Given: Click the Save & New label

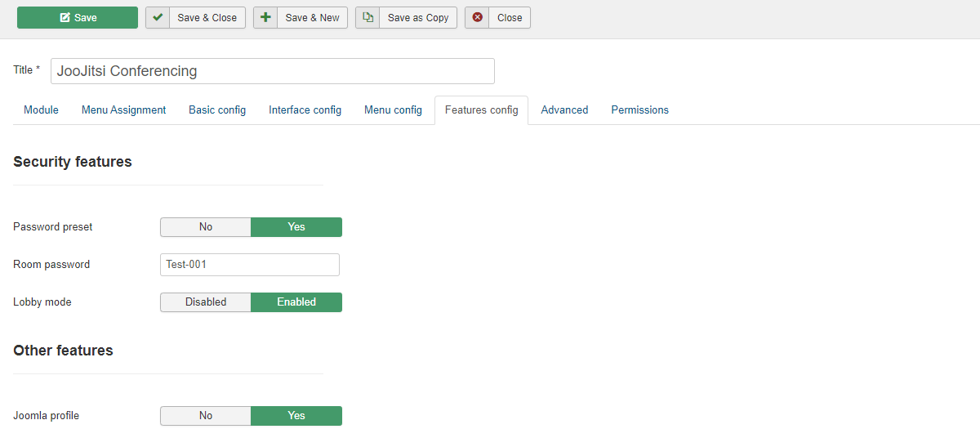Looking at the screenshot, I should click(x=312, y=18).
